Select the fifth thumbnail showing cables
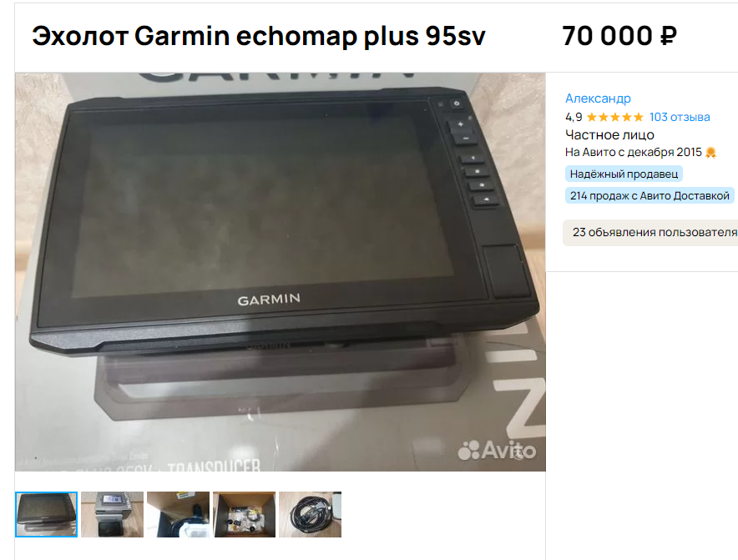738x560 pixels. tap(311, 514)
